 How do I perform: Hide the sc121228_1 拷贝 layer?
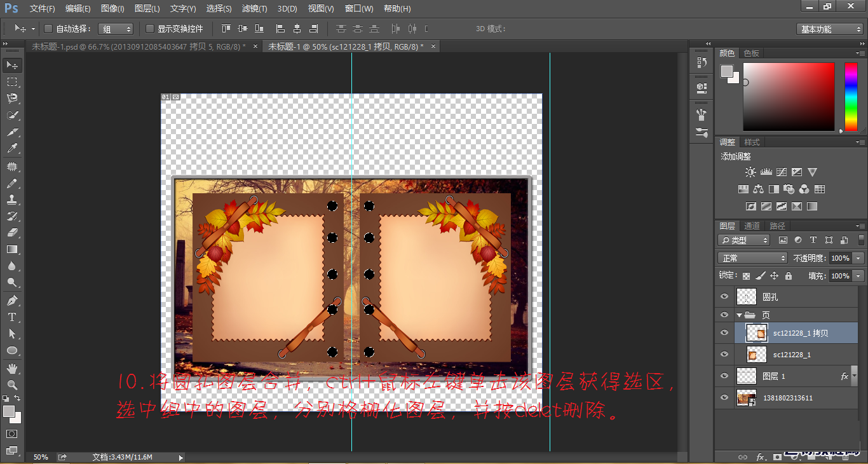point(724,332)
